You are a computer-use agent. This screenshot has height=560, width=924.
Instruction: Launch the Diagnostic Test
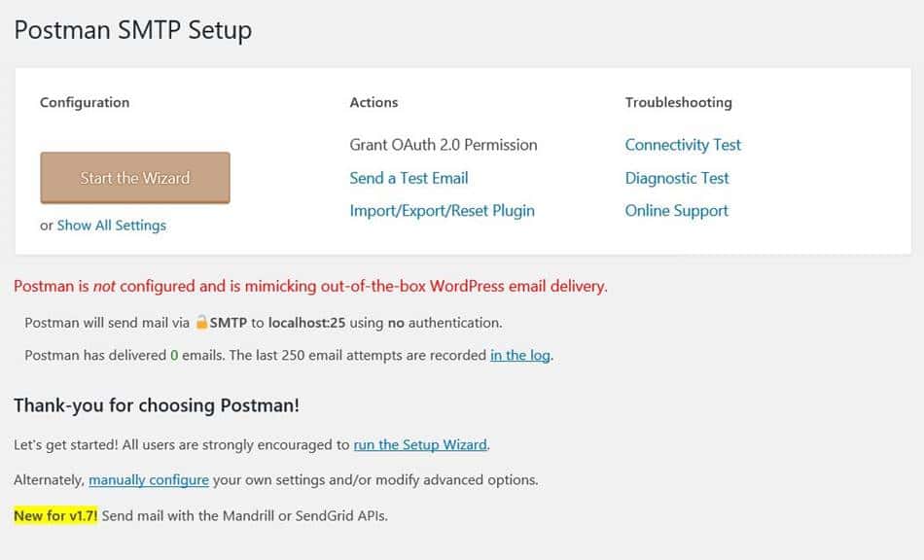coord(677,178)
